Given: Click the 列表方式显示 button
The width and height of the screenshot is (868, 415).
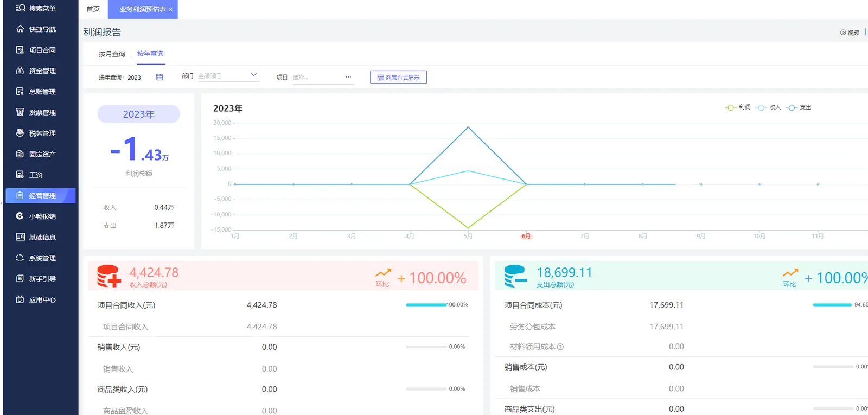Looking at the screenshot, I should click(398, 77).
